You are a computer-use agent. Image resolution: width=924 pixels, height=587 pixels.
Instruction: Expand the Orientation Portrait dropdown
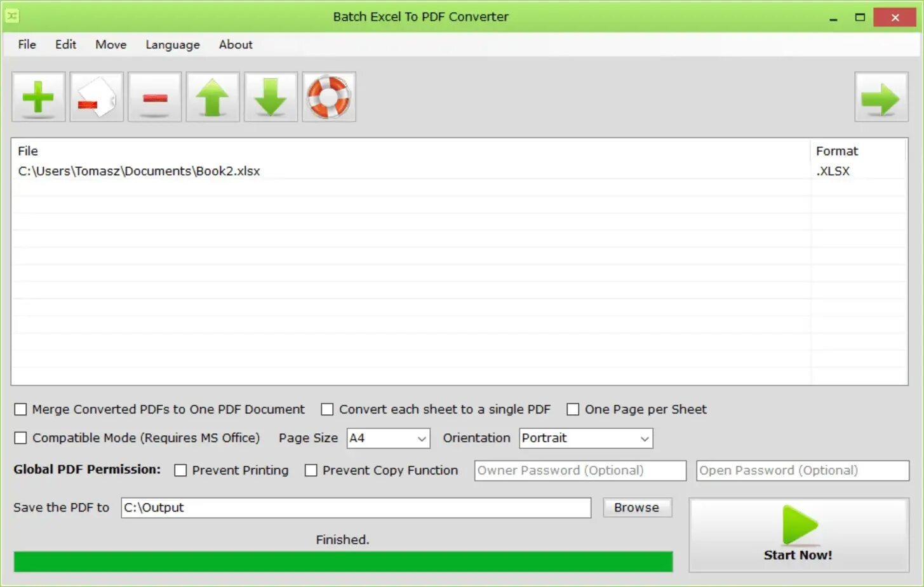click(x=586, y=438)
